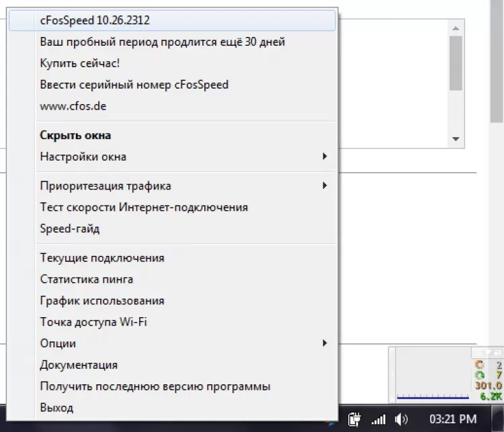The height and width of the screenshot is (432, 504).
Task: Choose 'Купить сейчас!' to buy now
Action: tap(172, 63)
